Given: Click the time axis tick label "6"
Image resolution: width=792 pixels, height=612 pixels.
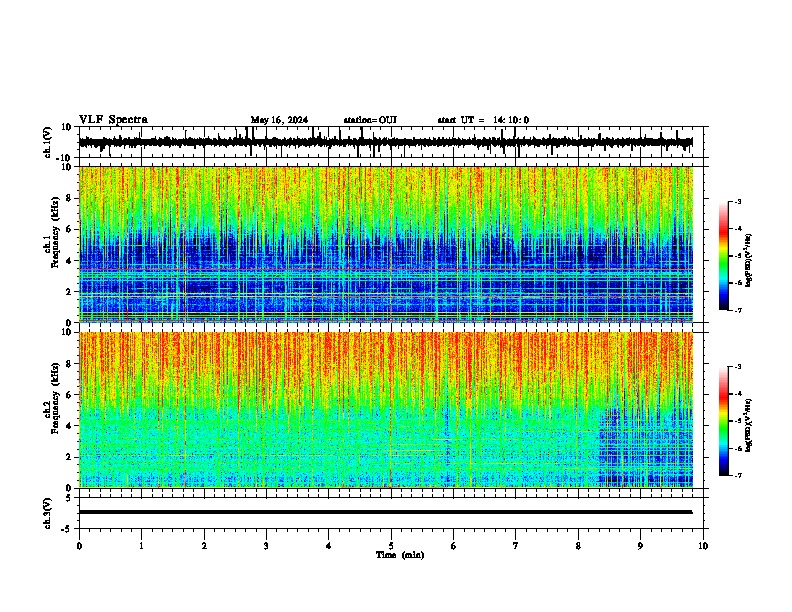Looking at the screenshot, I should point(453,546).
